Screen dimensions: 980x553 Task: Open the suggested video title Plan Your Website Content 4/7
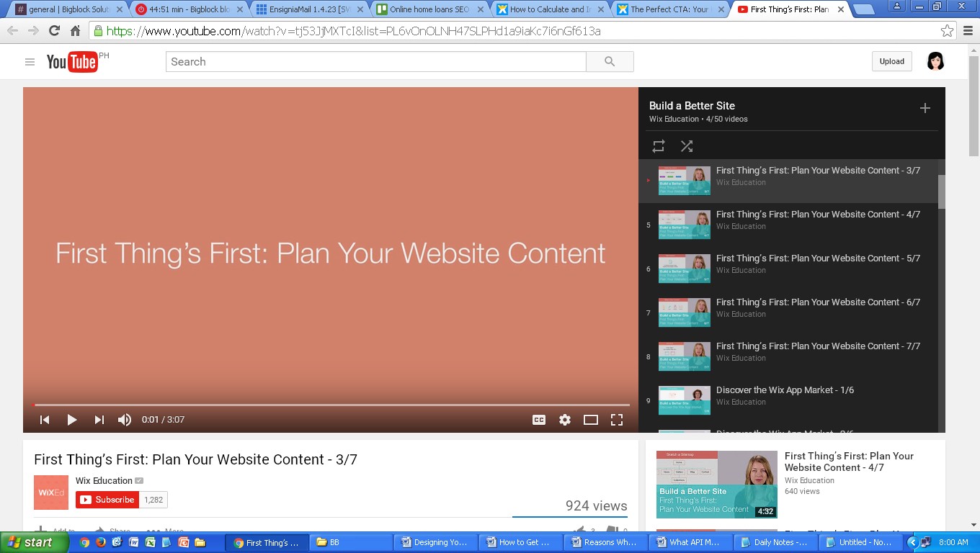(849, 462)
